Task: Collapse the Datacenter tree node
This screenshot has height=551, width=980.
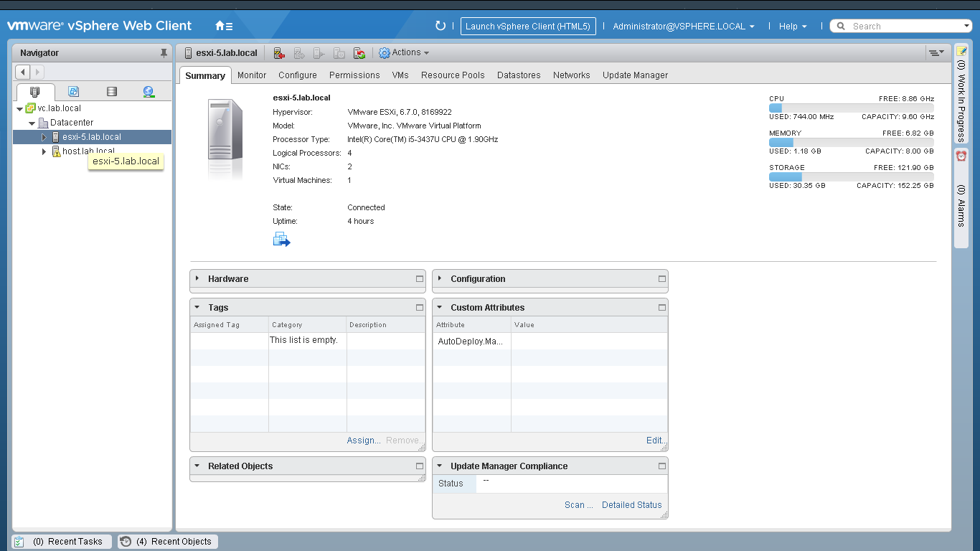Action: [32, 123]
